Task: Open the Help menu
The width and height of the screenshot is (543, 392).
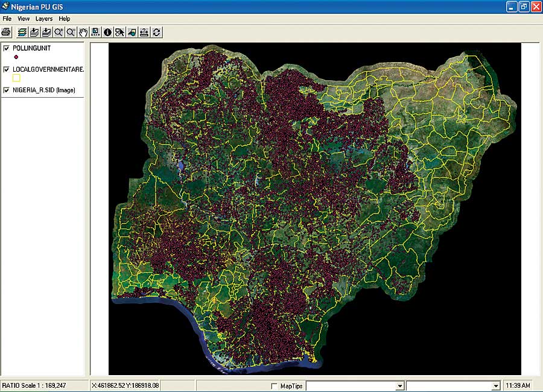Action: pos(65,19)
